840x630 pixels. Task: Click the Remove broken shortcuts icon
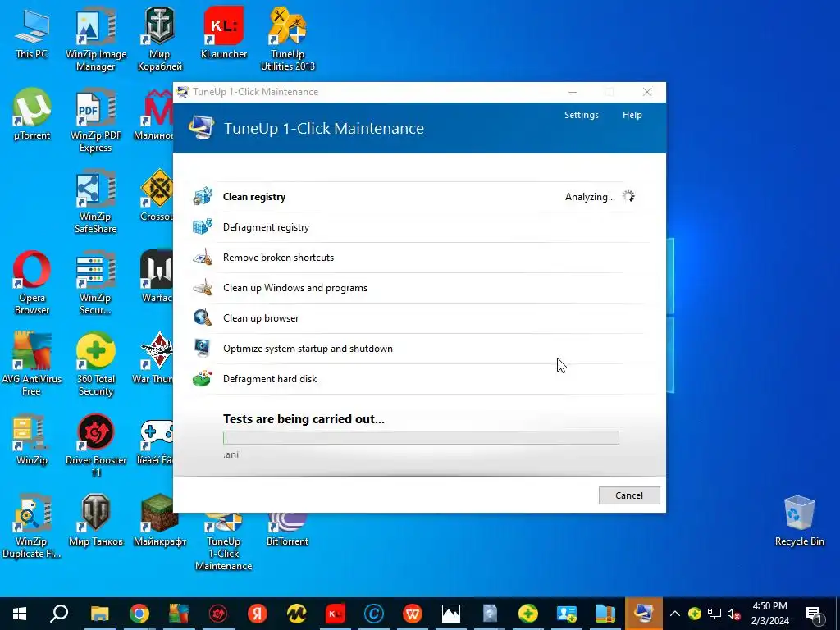point(203,258)
